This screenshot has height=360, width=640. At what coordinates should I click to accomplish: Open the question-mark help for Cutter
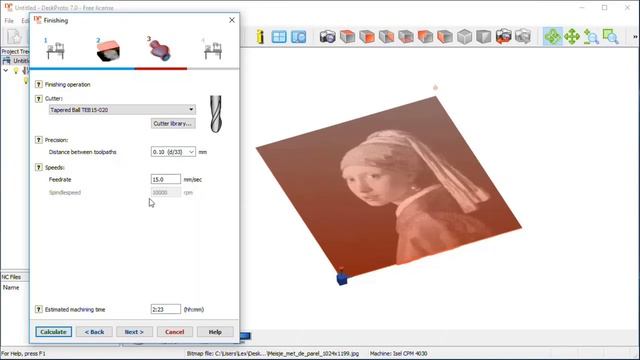(x=38, y=98)
